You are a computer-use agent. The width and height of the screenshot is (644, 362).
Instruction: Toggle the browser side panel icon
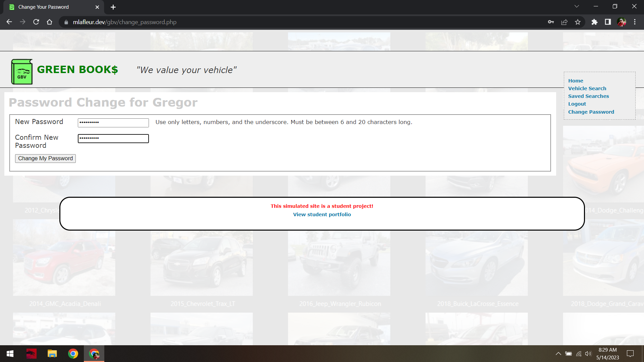click(608, 22)
